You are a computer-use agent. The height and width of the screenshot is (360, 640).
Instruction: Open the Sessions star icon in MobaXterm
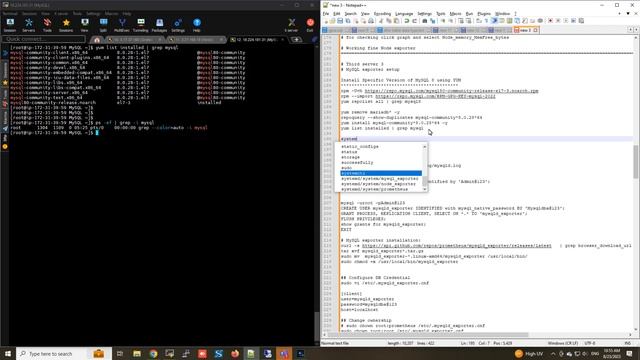point(66,25)
